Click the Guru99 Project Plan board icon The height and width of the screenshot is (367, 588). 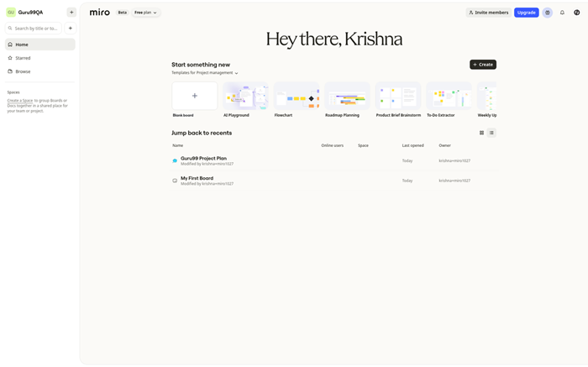tap(175, 160)
